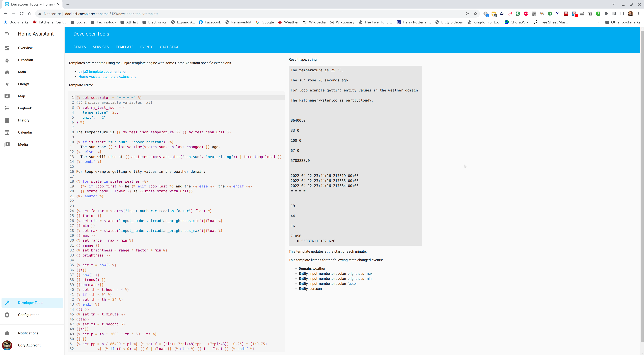The height and width of the screenshot is (355, 644).
Task: Open Jinja2 template documentation link
Action: tap(103, 72)
